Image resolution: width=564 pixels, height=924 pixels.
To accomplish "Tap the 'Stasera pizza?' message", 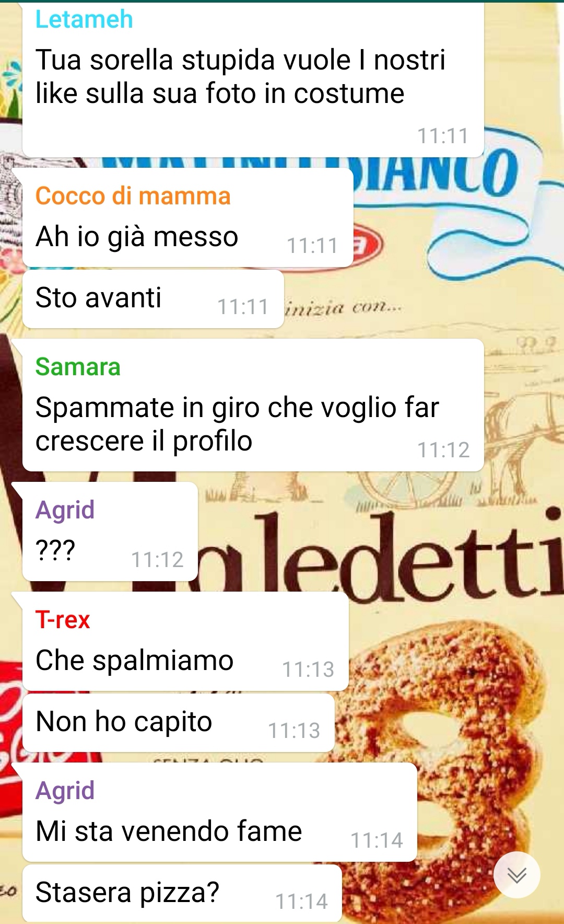I will (x=182, y=893).
